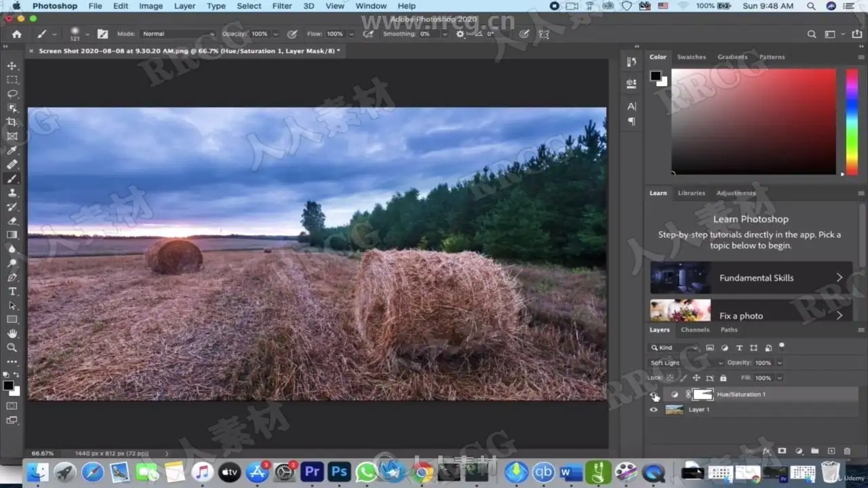Image resolution: width=868 pixels, height=488 pixels.
Task: Toggle lock transparent pixels
Action: pos(670,378)
